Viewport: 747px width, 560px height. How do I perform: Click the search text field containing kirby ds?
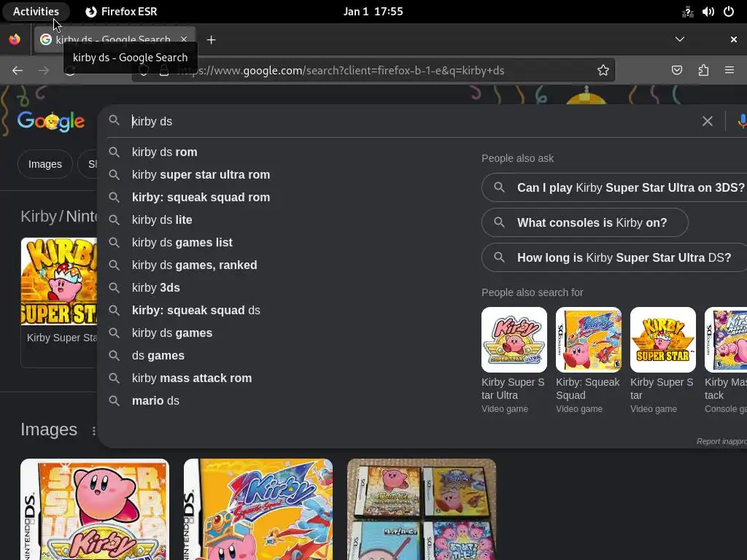click(x=410, y=122)
